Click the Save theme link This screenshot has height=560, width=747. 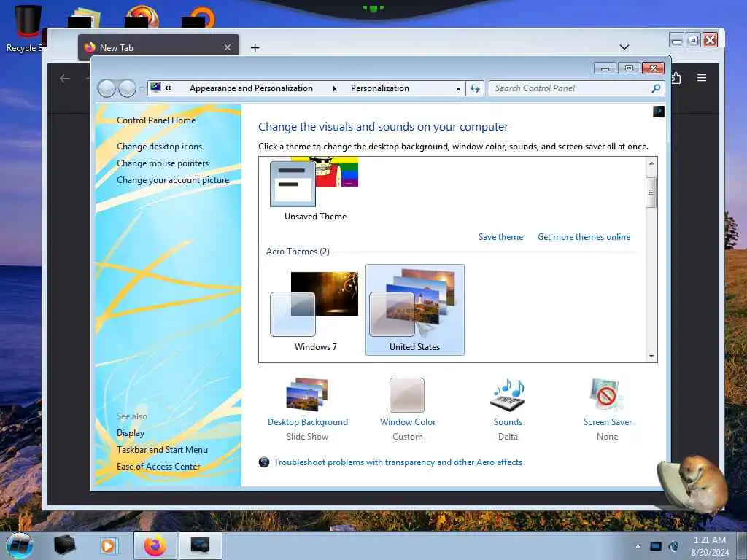tap(500, 237)
